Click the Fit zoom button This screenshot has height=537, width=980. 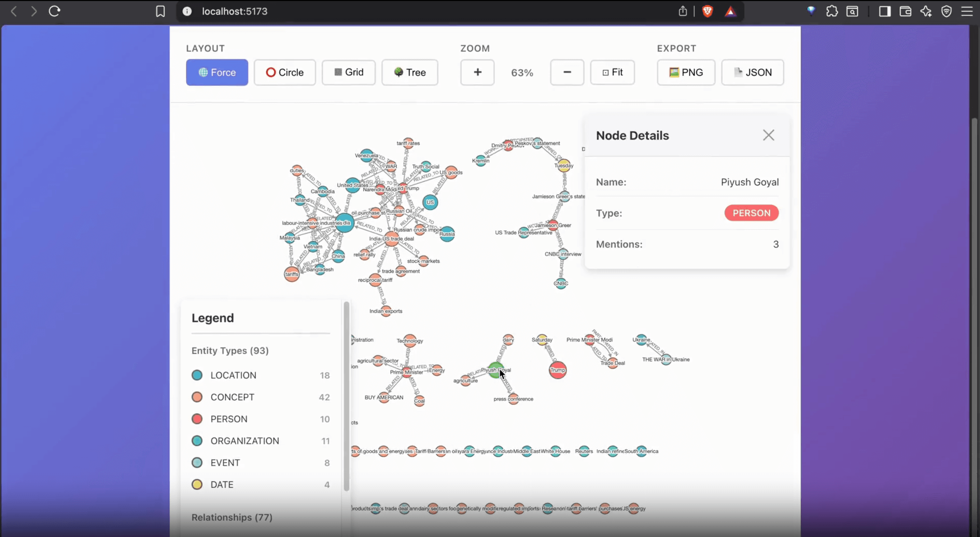[x=613, y=72]
